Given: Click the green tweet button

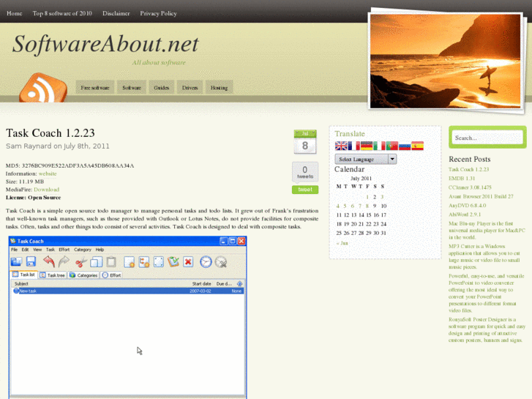Looking at the screenshot, I should tap(305, 190).
